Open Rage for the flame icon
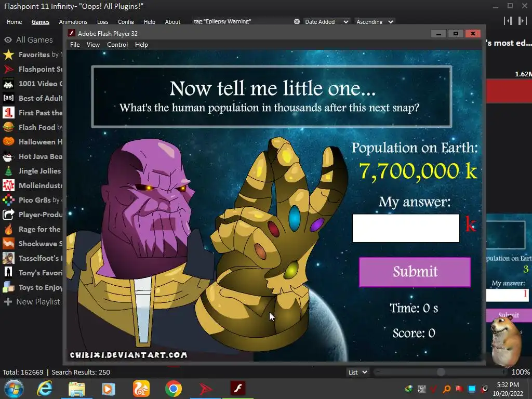This screenshot has width=532, height=399. pyautogui.click(x=8, y=229)
